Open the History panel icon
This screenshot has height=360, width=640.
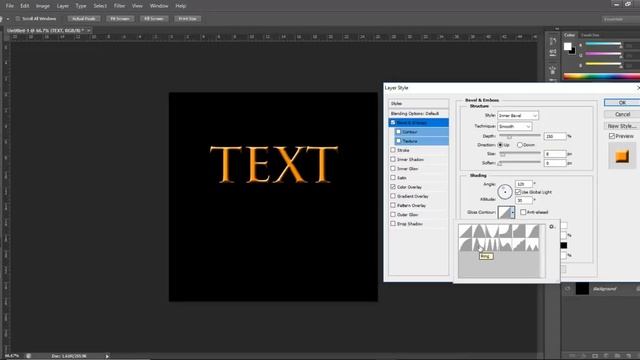point(553,41)
